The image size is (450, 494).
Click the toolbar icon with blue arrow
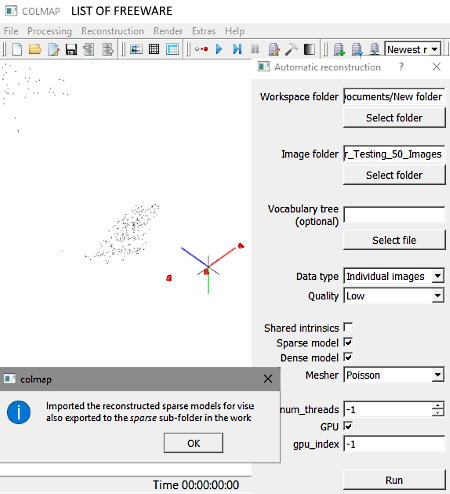pyautogui.click(x=357, y=50)
